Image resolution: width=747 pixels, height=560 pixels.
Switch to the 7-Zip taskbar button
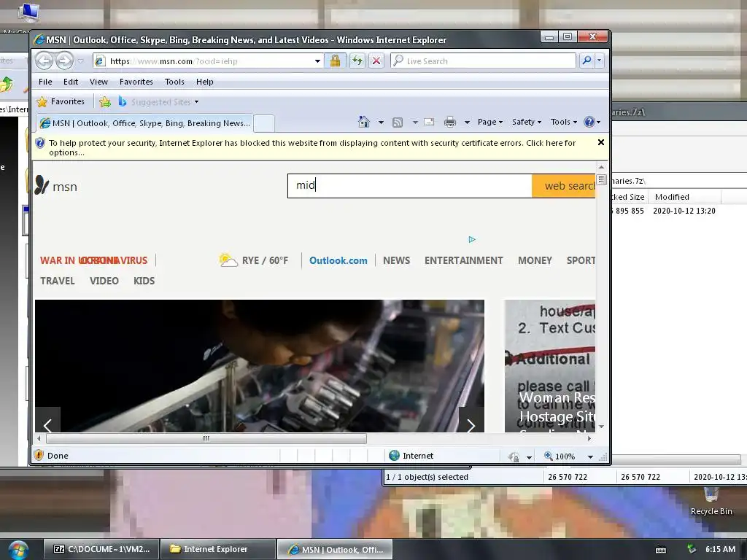click(101, 549)
